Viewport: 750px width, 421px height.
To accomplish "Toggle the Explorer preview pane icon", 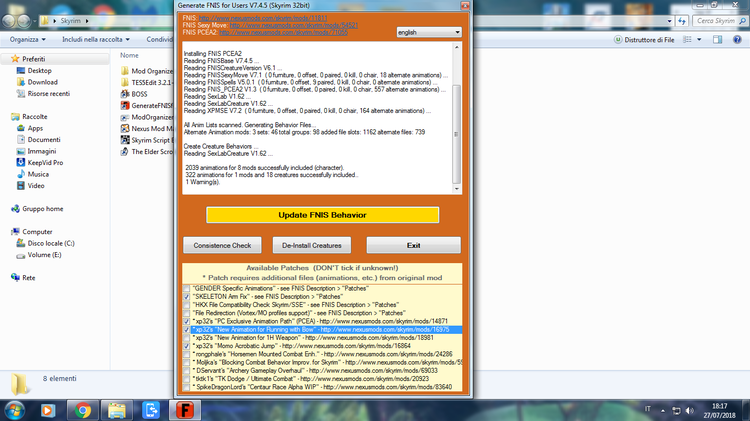I will [717, 40].
